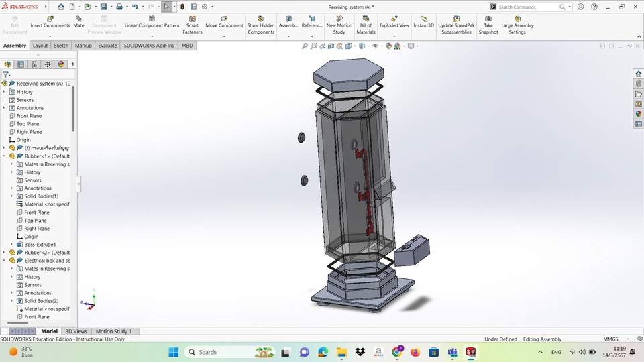Switch to the Sketch tab
The image size is (644, 362).
(61, 46)
